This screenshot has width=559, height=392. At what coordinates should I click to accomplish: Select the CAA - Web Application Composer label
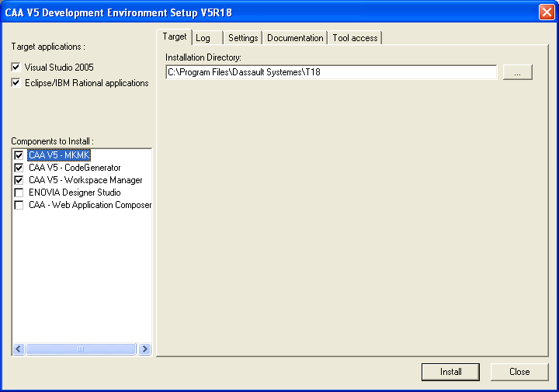point(90,205)
